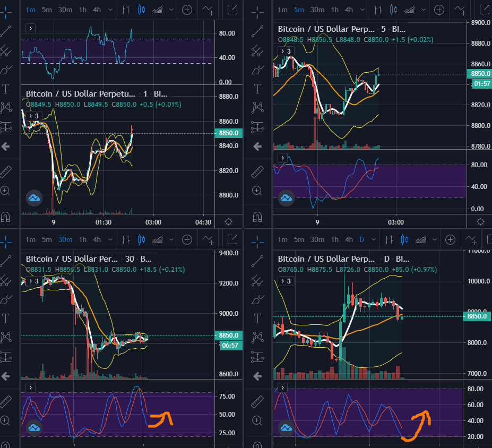Viewport: 492px width, 448px height.
Task: Expand the timeframe dropdown in the 1-minute chart
Action: point(110,10)
